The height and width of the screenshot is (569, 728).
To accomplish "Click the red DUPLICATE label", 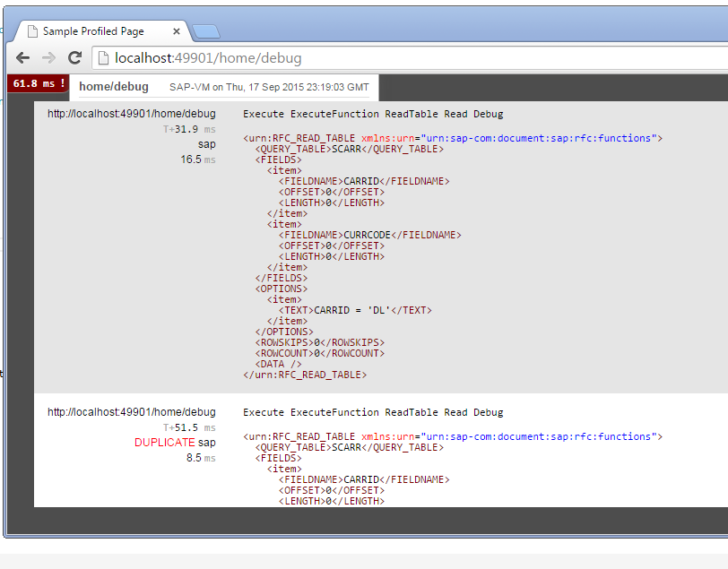I will [165, 443].
